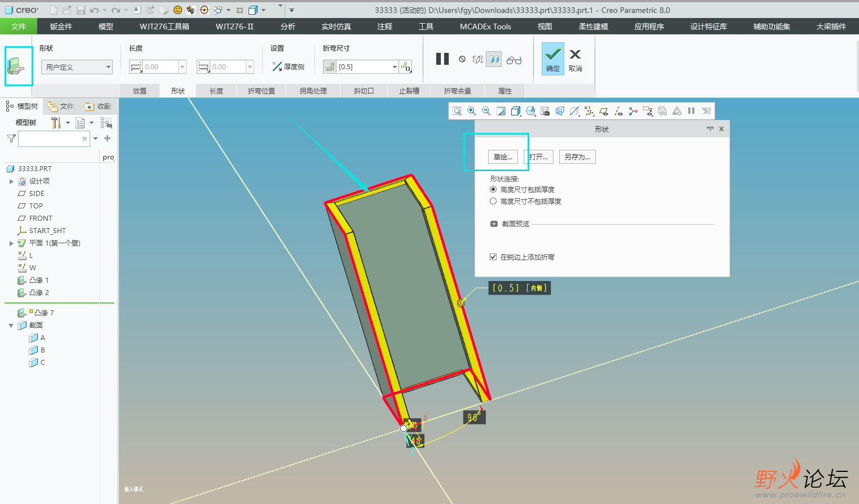Click the windows switcher icon in top toolbar
Image resolution: width=859 pixels, height=504 pixels.
tap(218, 10)
